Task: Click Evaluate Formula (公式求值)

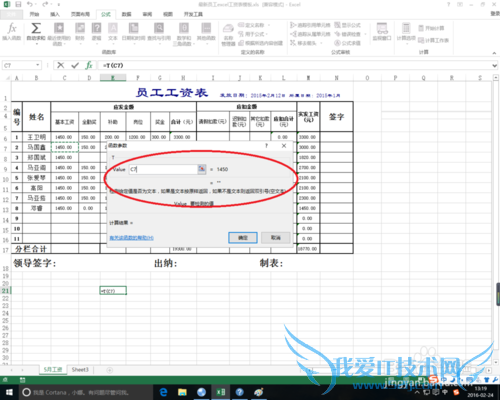Action: coord(347,43)
